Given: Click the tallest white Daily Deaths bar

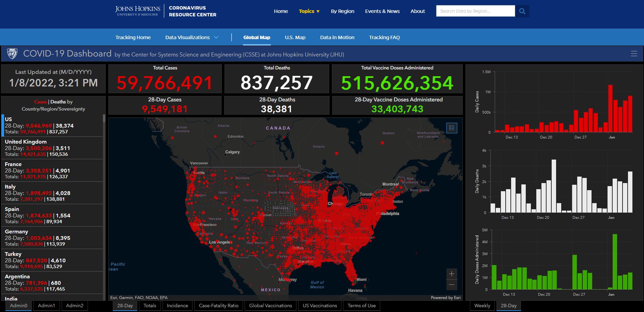Looking at the screenshot, I should coord(554,186).
